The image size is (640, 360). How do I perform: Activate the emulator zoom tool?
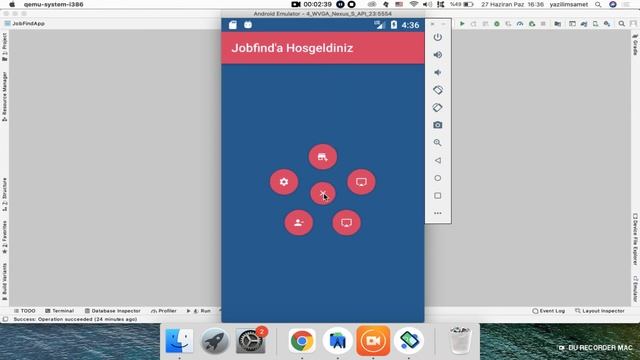(x=438, y=142)
